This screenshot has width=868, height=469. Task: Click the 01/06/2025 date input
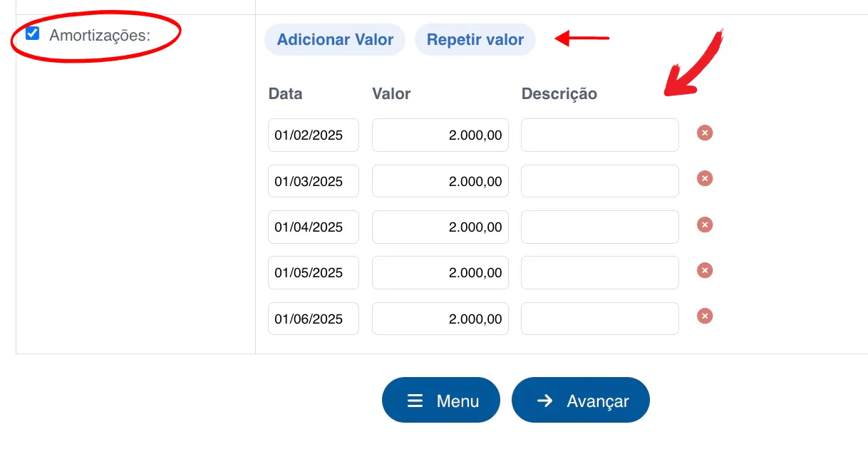314,319
